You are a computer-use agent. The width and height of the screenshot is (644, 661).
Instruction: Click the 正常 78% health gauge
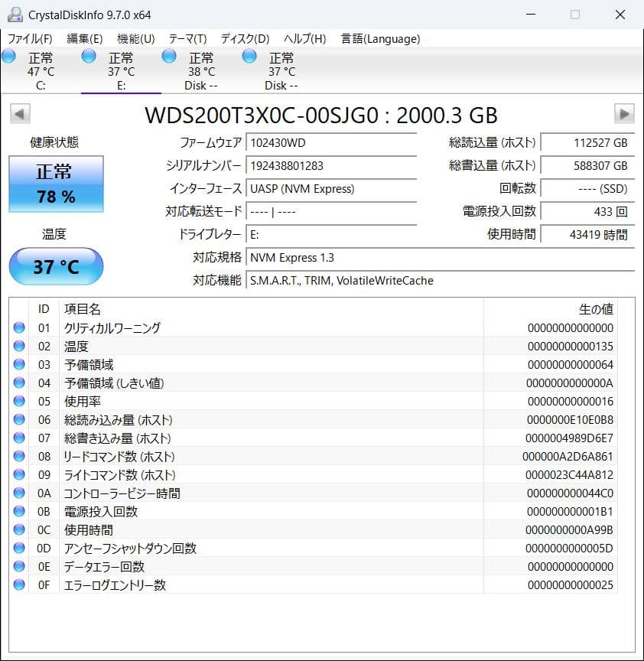55,184
